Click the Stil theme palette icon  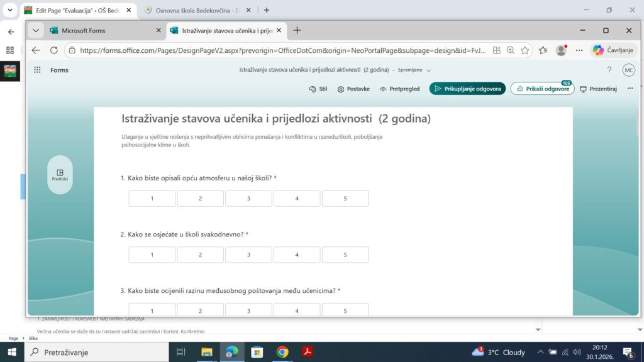[x=313, y=89]
